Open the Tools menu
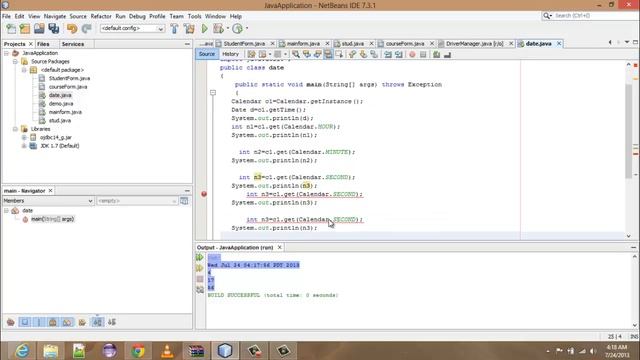 tap(194, 16)
